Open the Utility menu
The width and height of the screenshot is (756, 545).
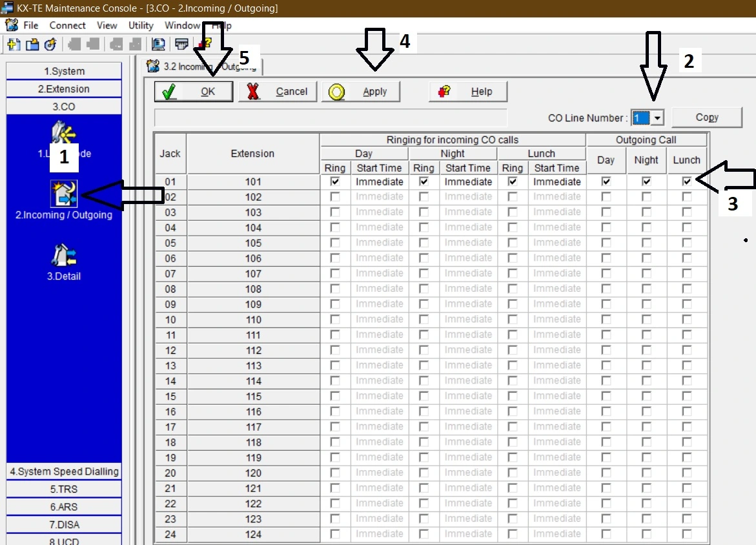click(x=141, y=26)
